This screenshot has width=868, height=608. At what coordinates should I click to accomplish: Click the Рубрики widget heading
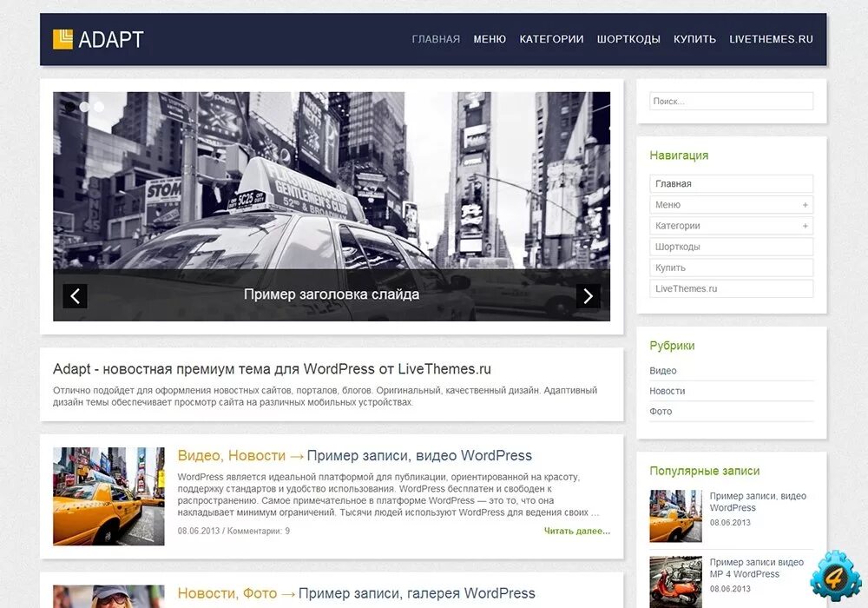tap(672, 346)
